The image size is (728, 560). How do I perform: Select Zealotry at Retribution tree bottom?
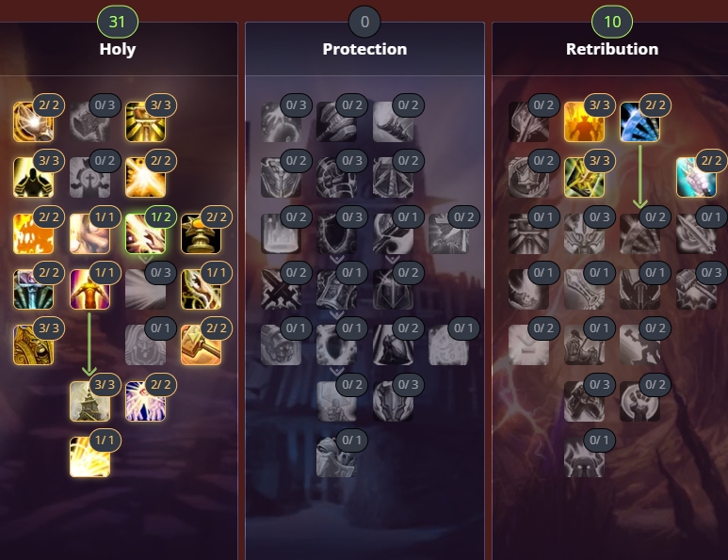(x=584, y=457)
